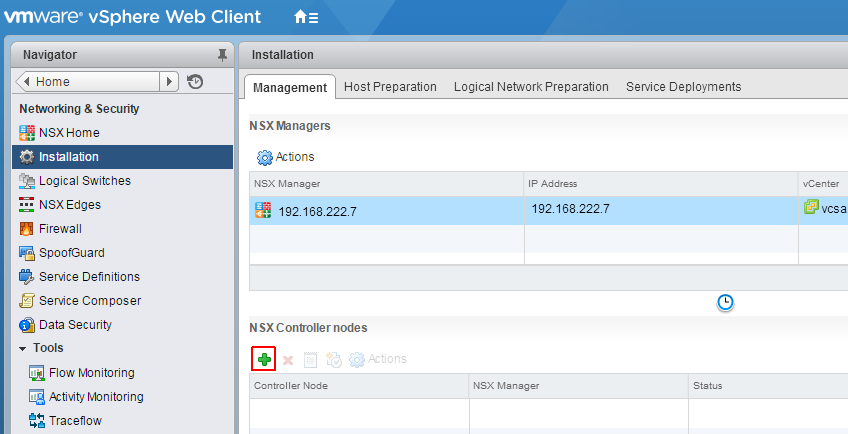Sort by vCenter column header

(823, 184)
